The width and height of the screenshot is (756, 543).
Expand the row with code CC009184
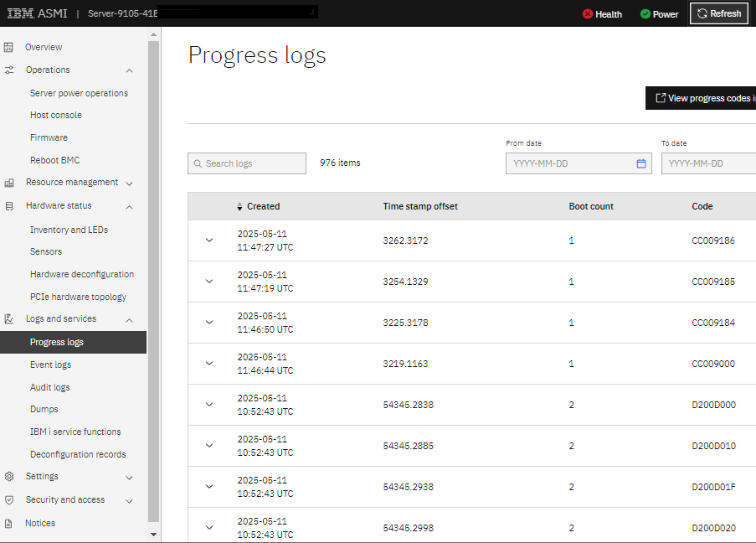click(x=209, y=323)
